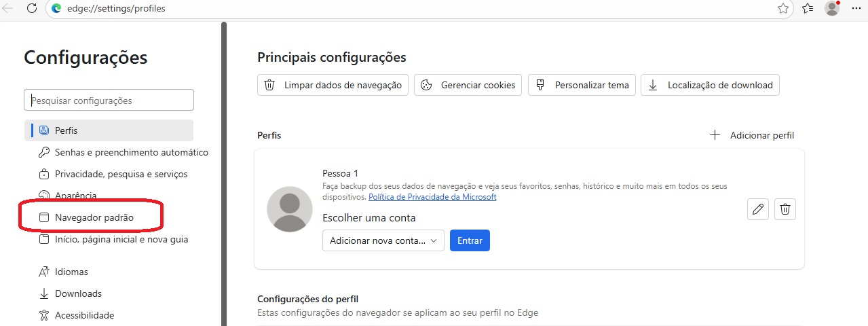Image resolution: width=868 pixels, height=326 pixels.
Task: Click the icon beside Início, página inicial
Action: click(x=44, y=239)
